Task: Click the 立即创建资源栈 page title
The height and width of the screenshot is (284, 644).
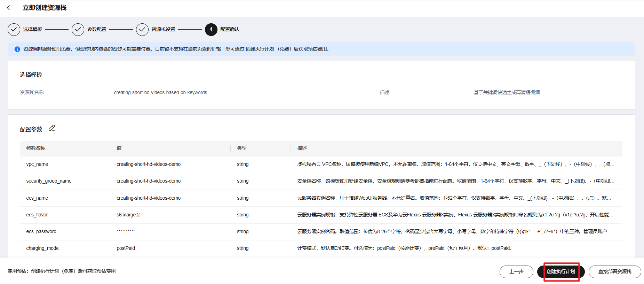Action: (x=45, y=8)
